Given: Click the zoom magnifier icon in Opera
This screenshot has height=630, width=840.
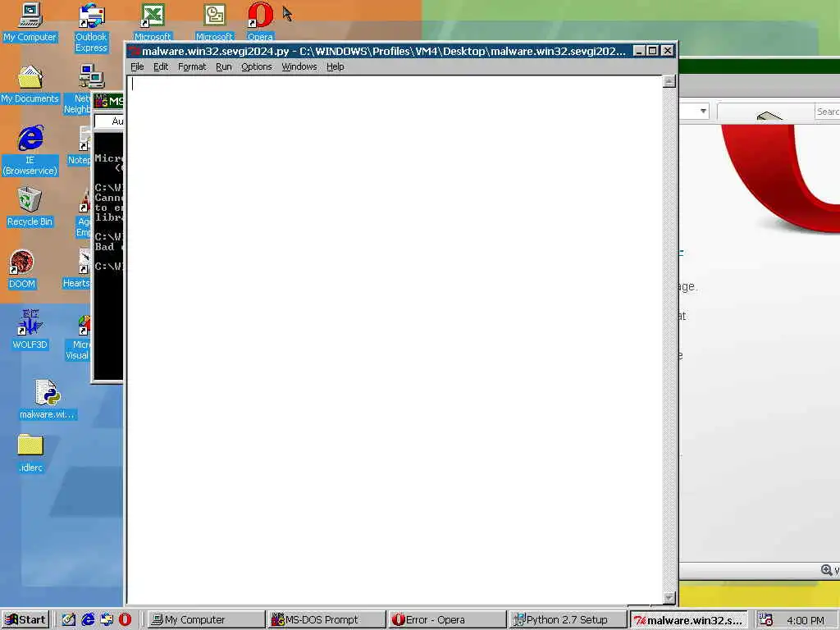Looking at the screenshot, I should 827,570.
